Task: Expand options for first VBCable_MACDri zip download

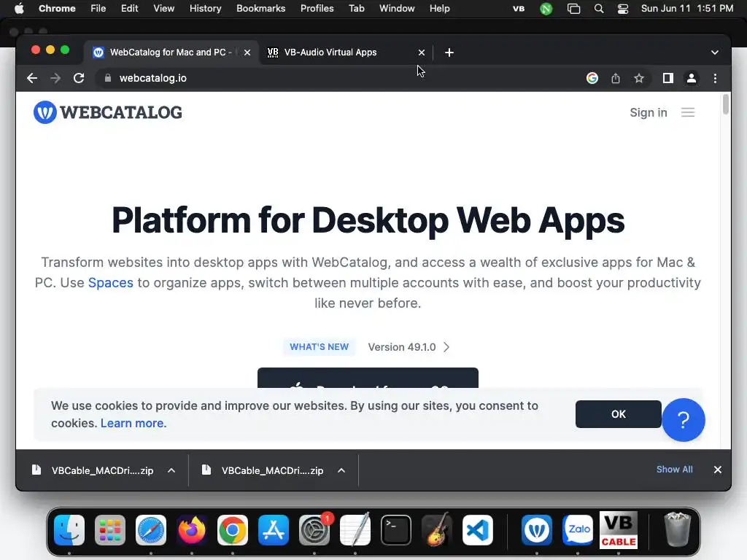Action: pos(171,470)
